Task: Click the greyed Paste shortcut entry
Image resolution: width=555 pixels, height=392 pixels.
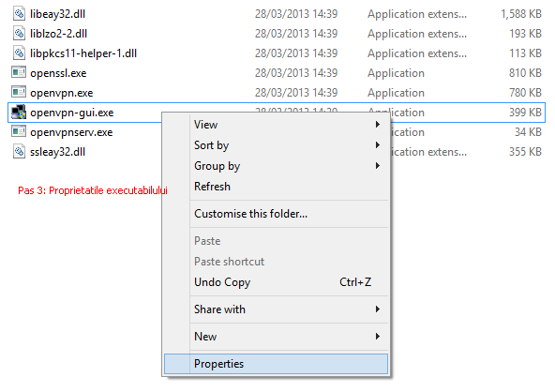Action: [x=276, y=262]
